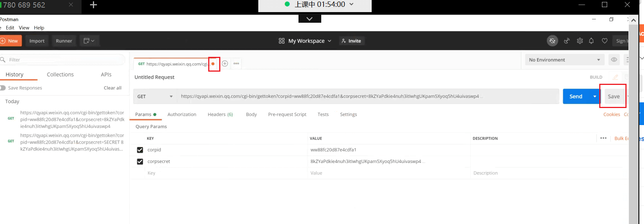The width and height of the screenshot is (644, 224).
Task: Open the satellite capture requests icon
Action: (567, 41)
